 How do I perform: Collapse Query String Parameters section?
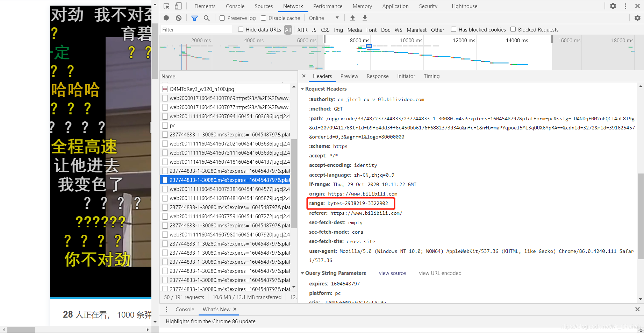[x=302, y=273]
